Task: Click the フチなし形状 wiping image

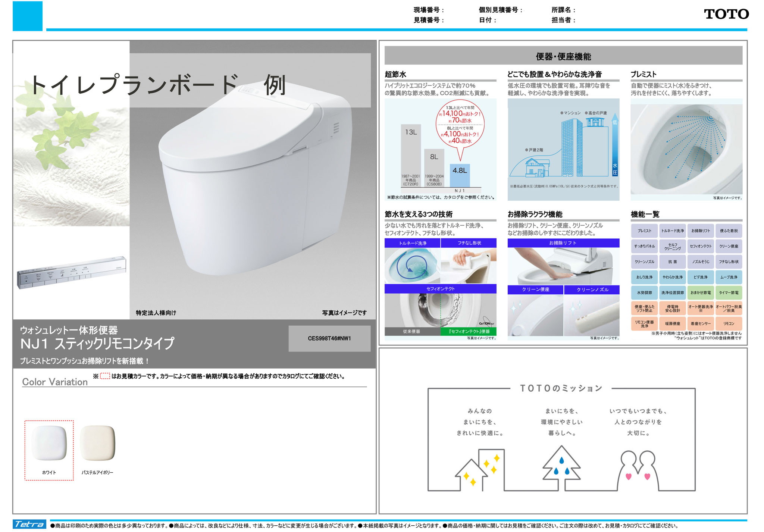Action: click(x=469, y=266)
